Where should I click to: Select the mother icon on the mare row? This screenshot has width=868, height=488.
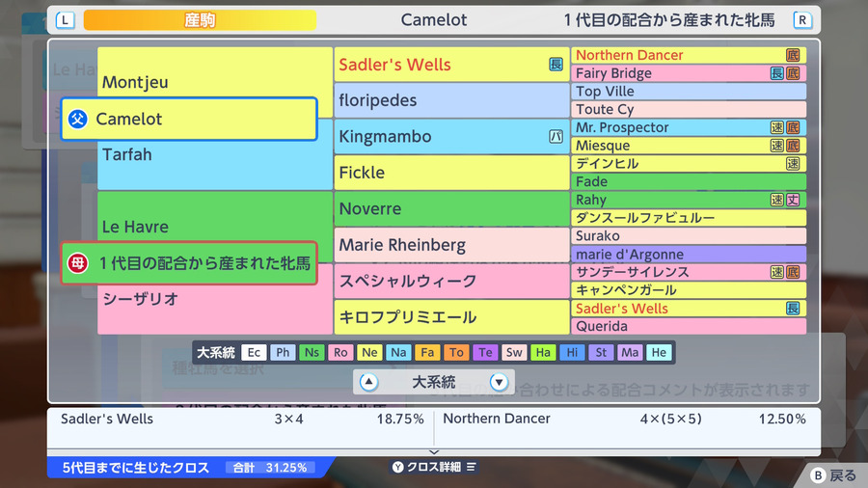(78, 263)
